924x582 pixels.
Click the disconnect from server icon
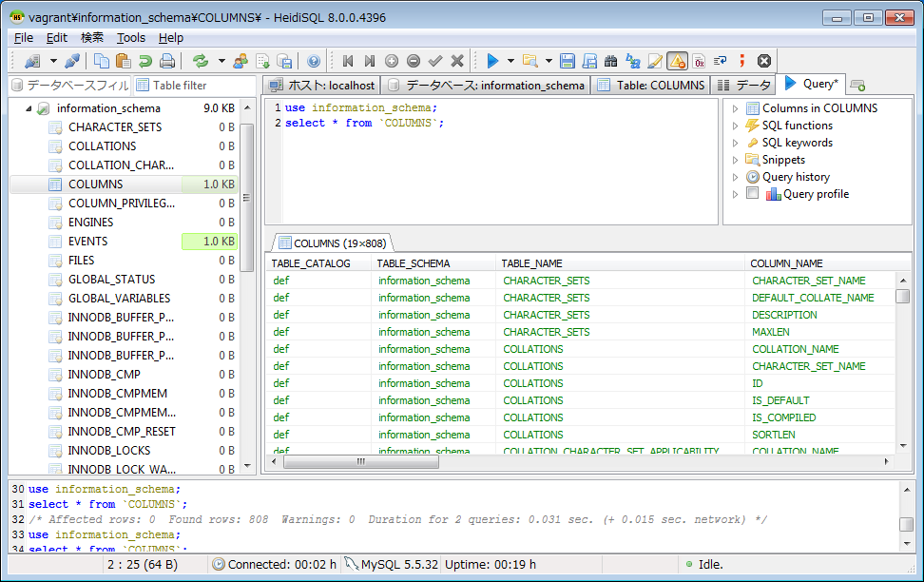tap(72, 61)
